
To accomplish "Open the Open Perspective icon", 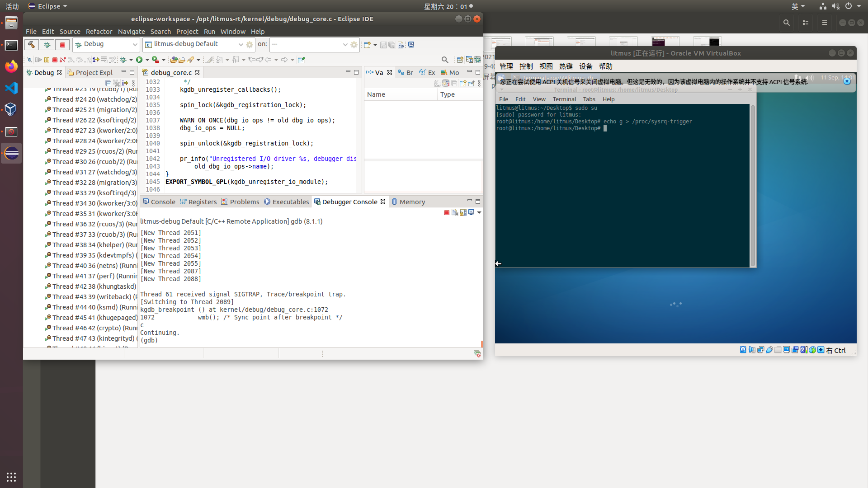I will [x=460, y=60].
